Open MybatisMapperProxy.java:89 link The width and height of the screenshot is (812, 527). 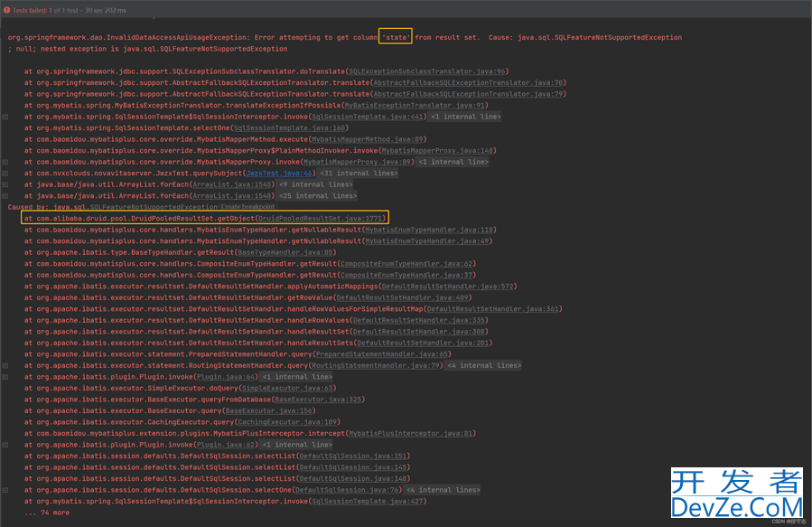[358, 162]
